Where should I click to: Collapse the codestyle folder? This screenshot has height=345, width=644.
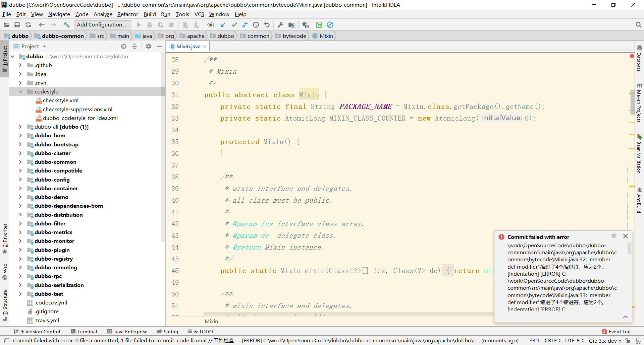(x=20, y=91)
